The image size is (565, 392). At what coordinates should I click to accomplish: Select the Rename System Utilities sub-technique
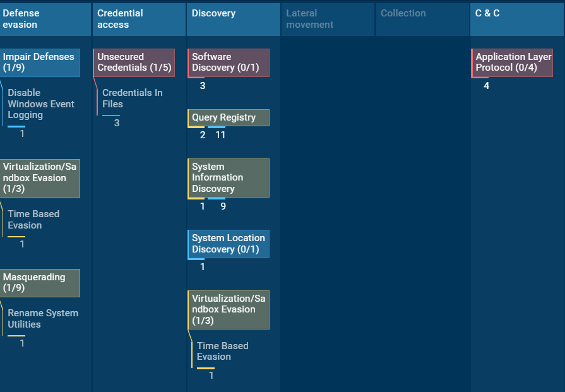(x=43, y=319)
